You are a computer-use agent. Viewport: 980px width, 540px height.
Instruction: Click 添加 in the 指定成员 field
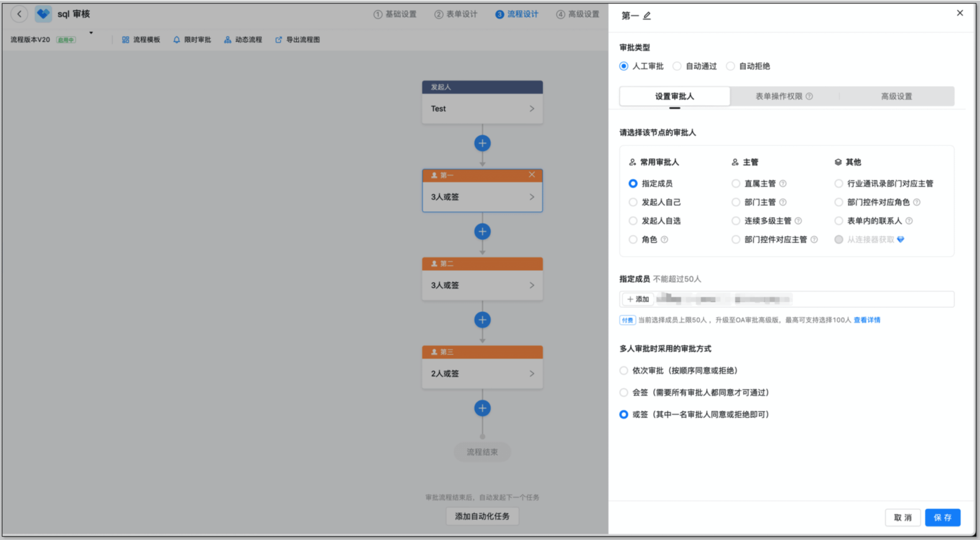click(x=638, y=299)
